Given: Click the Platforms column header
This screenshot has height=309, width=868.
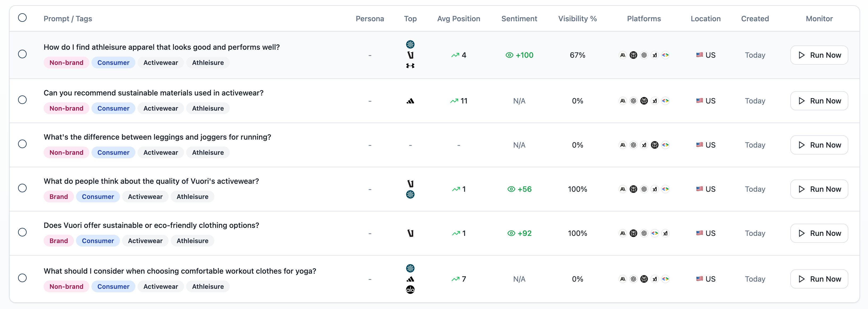Looking at the screenshot, I should coord(644,19).
